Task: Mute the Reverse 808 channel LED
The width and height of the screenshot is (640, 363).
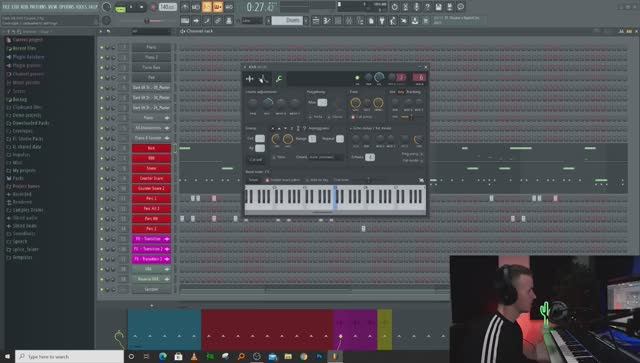Action: (x=102, y=279)
